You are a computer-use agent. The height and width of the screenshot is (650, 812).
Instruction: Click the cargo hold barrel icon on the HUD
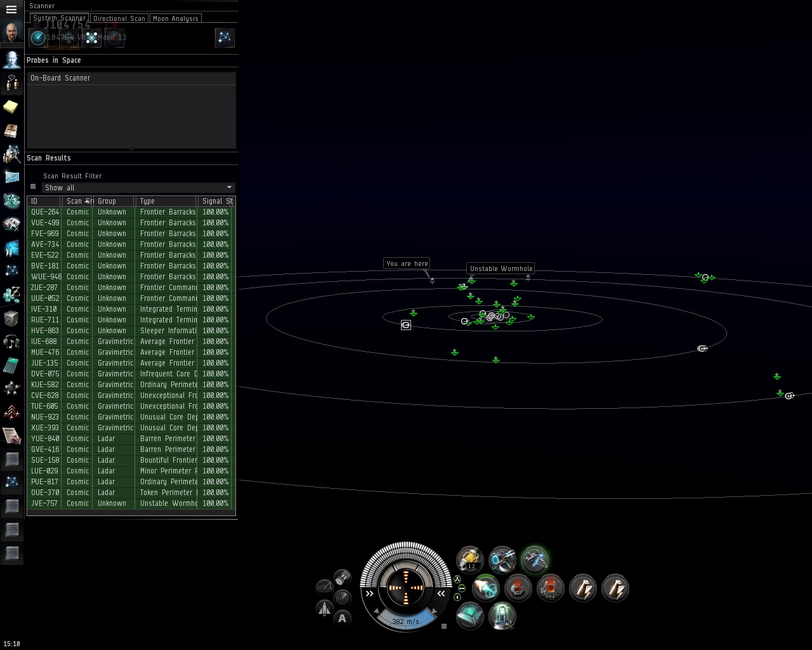click(x=343, y=577)
